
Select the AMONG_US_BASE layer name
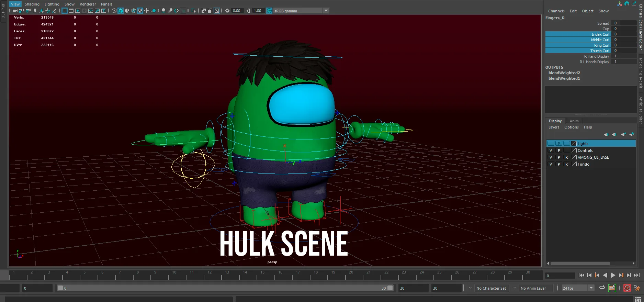click(593, 157)
